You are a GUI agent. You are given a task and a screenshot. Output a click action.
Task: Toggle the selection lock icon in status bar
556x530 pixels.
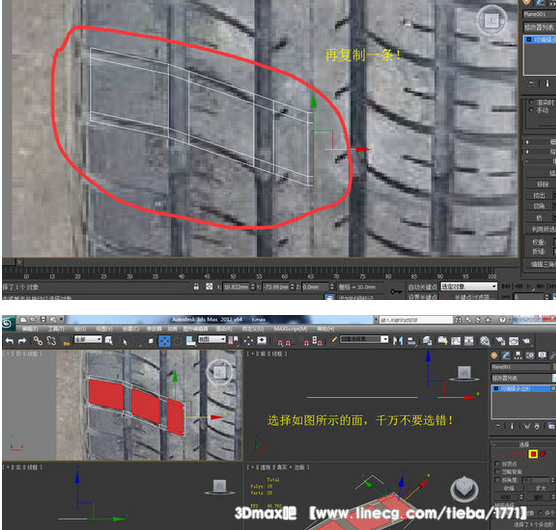(x=196, y=287)
